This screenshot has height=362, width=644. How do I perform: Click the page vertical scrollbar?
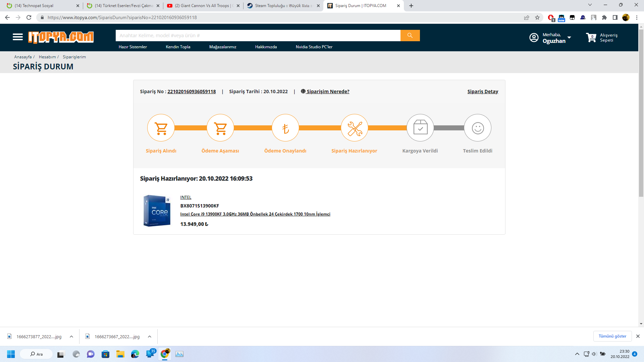pos(641,114)
